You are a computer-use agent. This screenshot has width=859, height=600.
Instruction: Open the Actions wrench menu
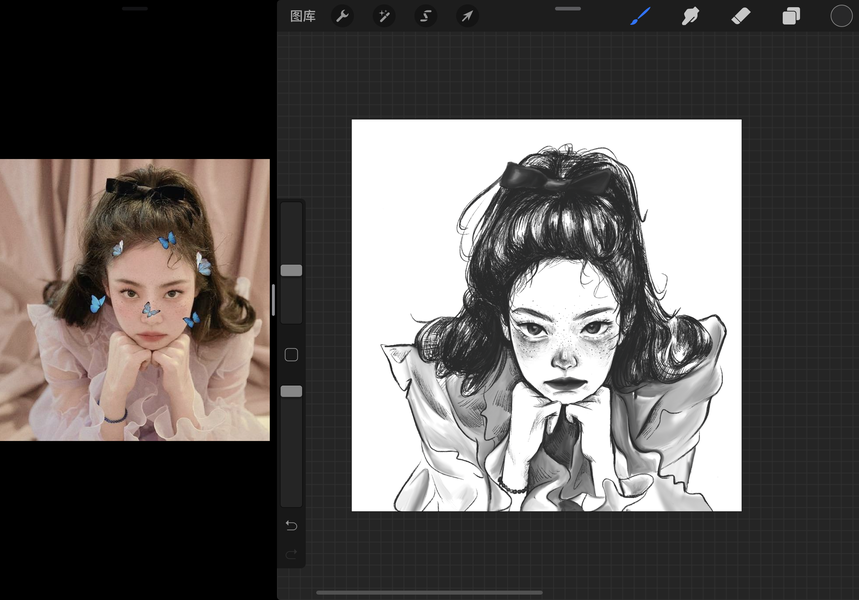(x=342, y=16)
